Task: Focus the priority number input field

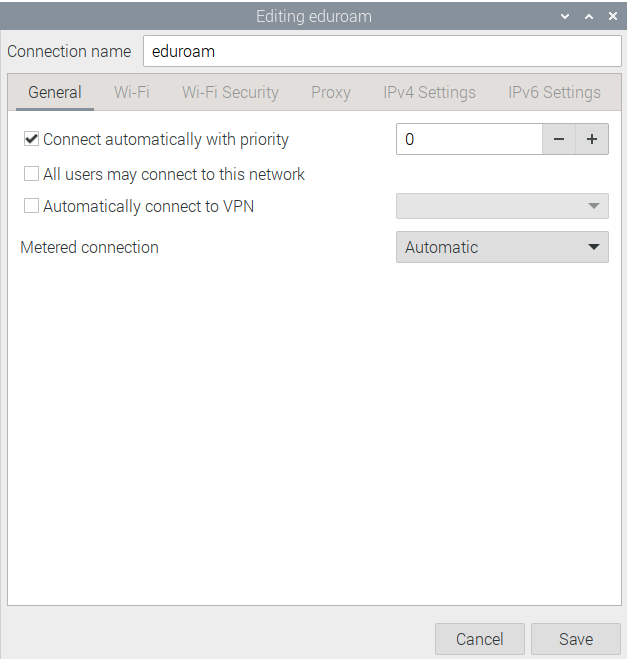Action: [x=469, y=140]
